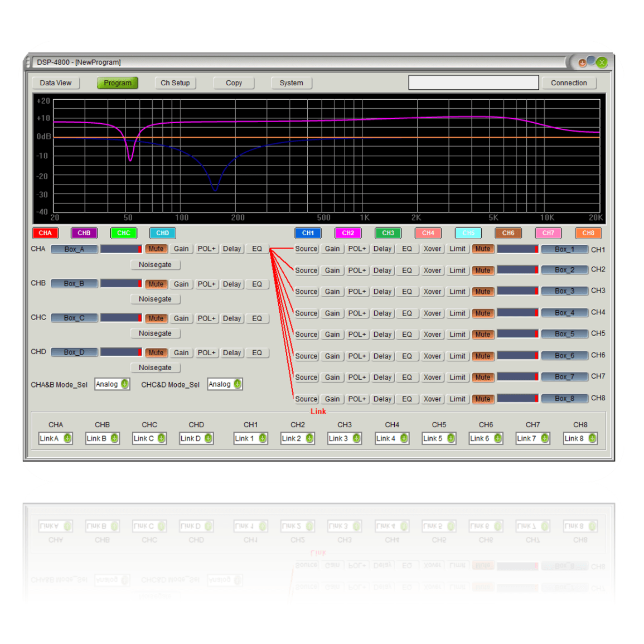644x644 pixels.
Task: Click the CHA level meter bar
Action: [121, 249]
